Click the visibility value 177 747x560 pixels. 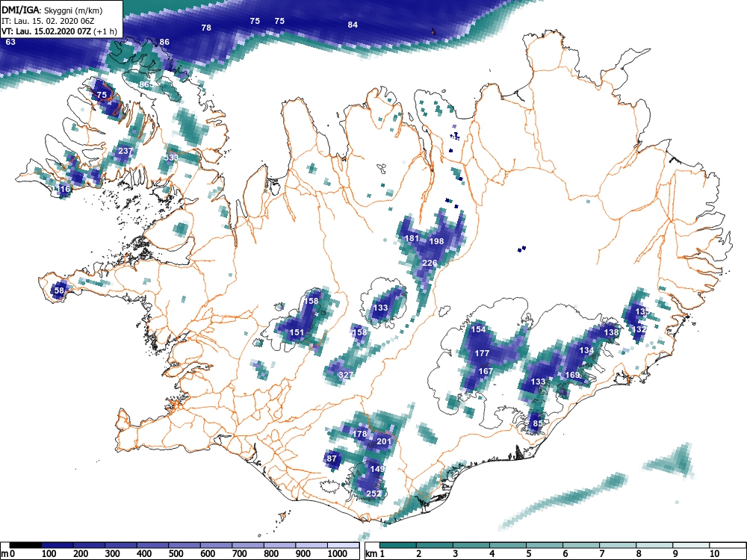coord(482,353)
